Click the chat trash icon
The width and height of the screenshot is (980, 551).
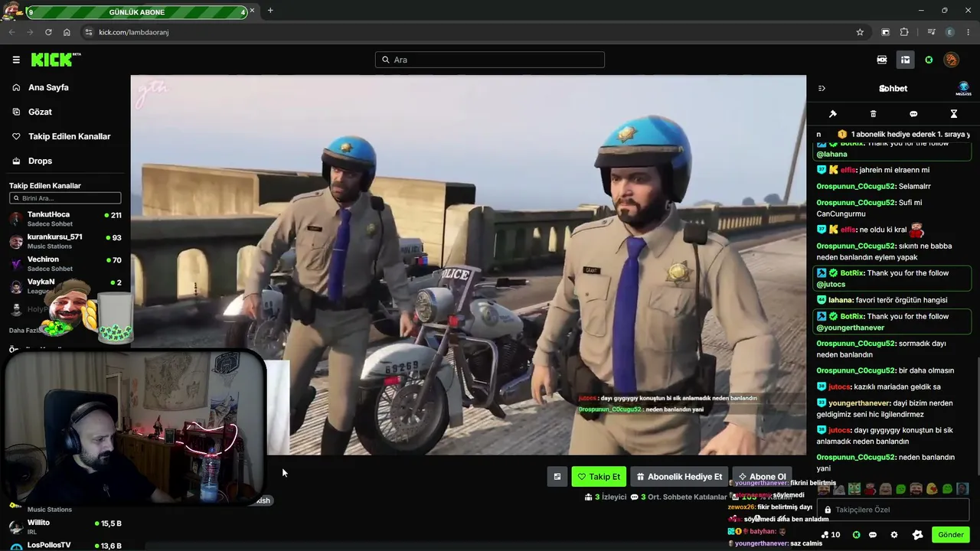point(873,114)
